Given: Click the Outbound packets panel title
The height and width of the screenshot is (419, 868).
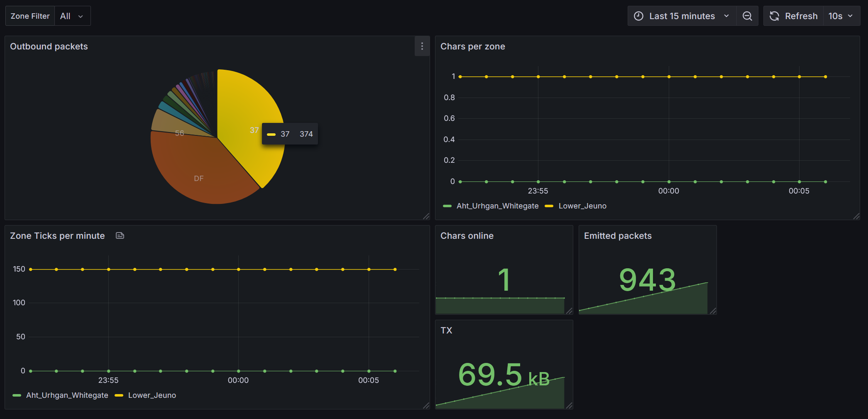Looking at the screenshot, I should [x=49, y=47].
